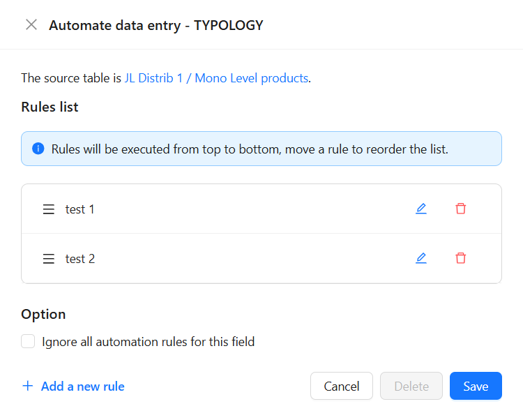The image size is (523, 420).
Task: Click the 'Add a new rule' link text
Action: [82, 386]
